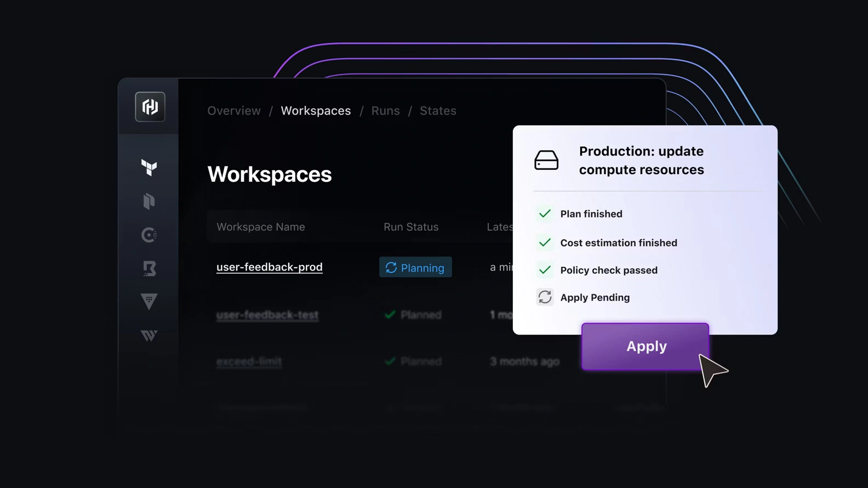Click the Planning status badge

(x=415, y=267)
